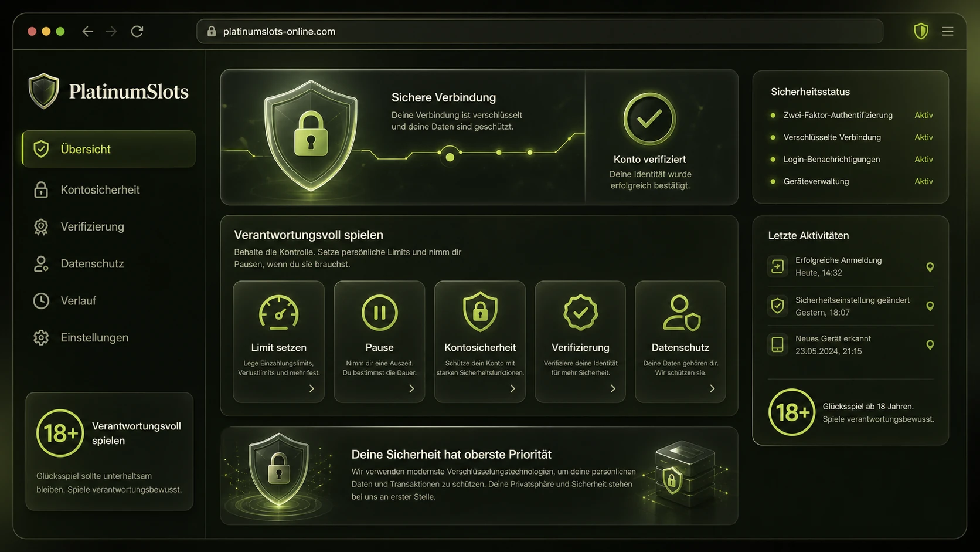The height and width of the screenshot is (552, 980).
Task: Expand the Pause card chevron
Action: (411, 388)
